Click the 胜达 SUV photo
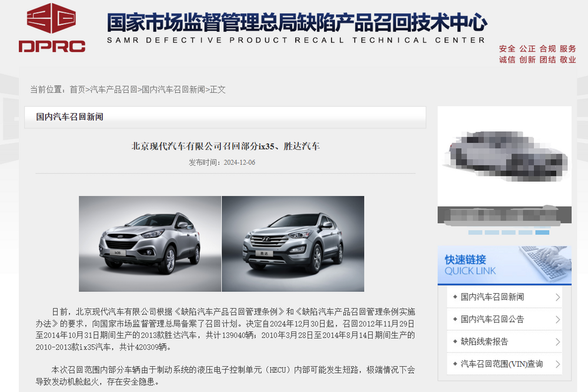 click(x=293, y=244)
